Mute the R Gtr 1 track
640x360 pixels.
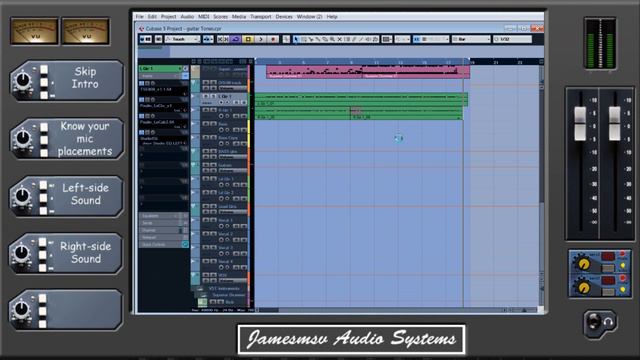(206, 110)
